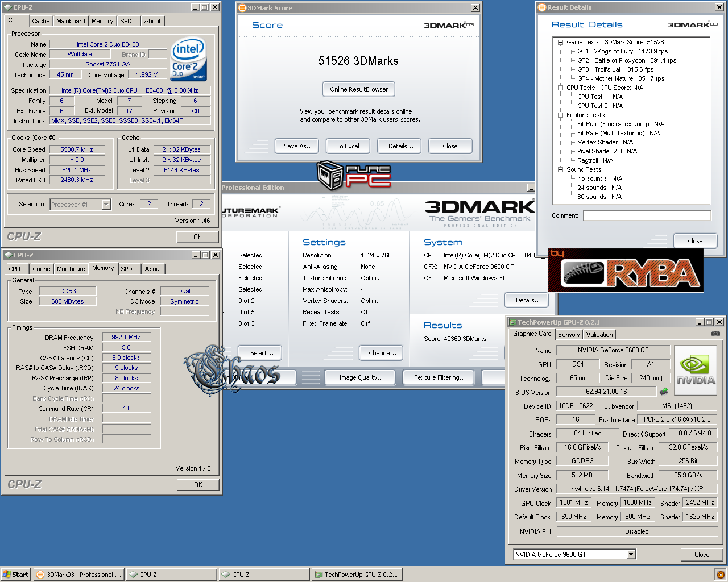Click Close button in Result Details window
Image resolution: width=728 pixels, height=582 pixels.
(x=695, y=241)
